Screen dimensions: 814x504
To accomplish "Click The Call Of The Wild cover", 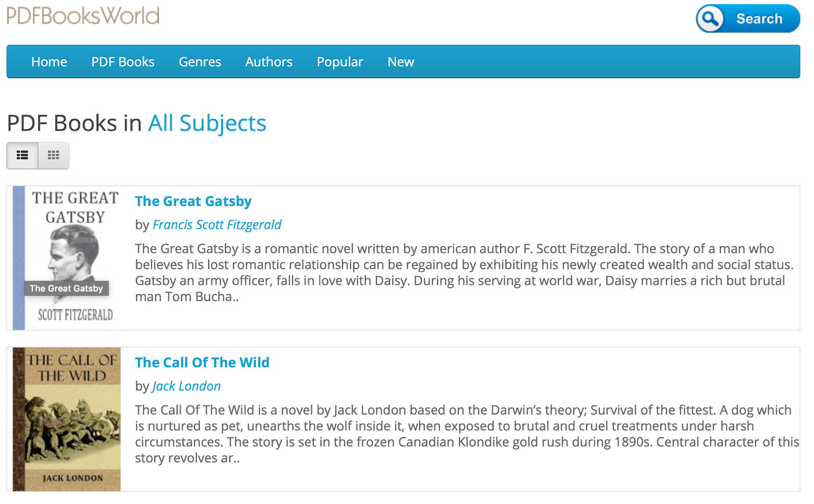I will (67, 420).
